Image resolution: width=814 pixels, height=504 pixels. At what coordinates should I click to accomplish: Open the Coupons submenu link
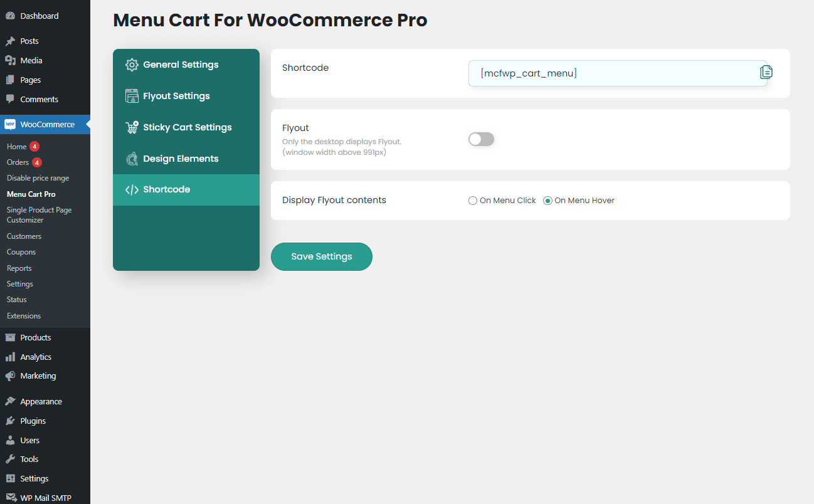coord(21,252)
